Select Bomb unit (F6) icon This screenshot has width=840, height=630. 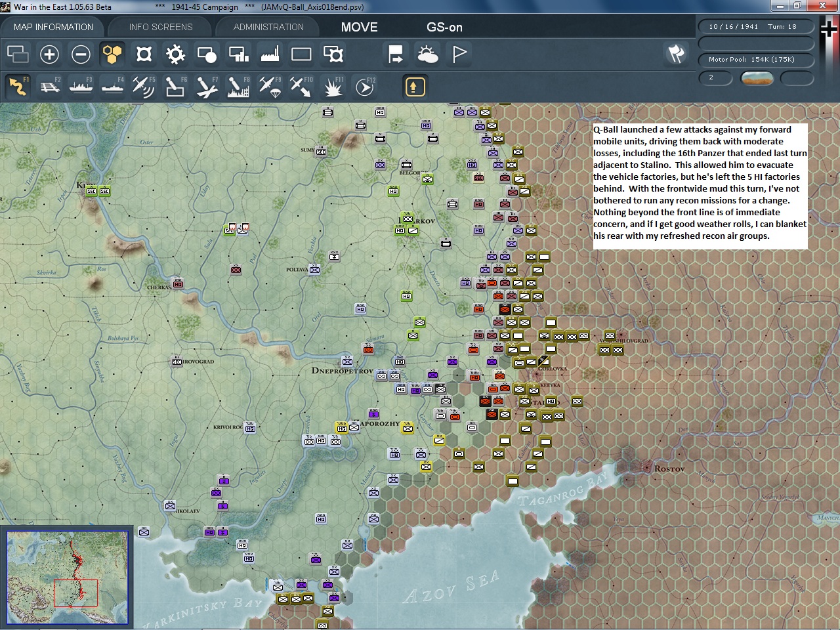pos(175,87)
